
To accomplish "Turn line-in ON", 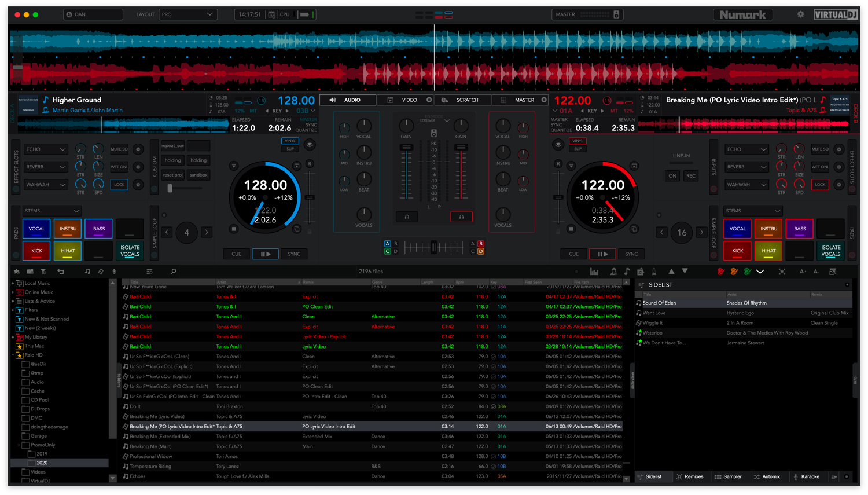I will [672, 176].
